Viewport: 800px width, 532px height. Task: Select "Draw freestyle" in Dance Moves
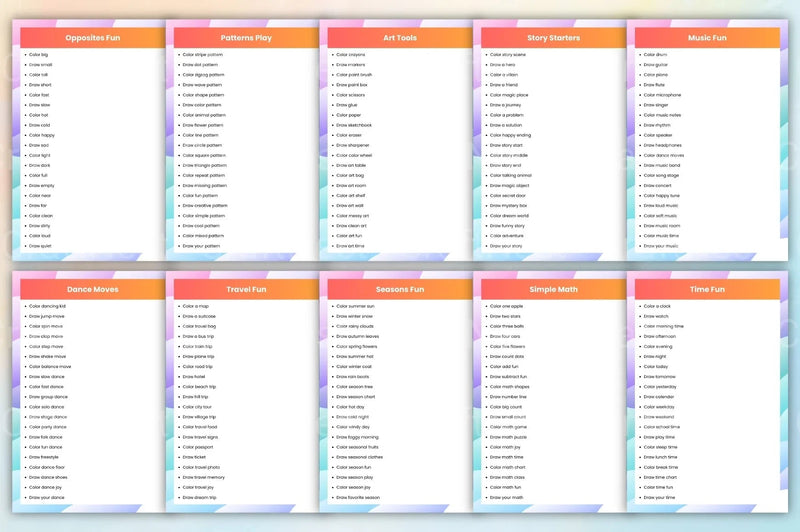tap(44, 457)
